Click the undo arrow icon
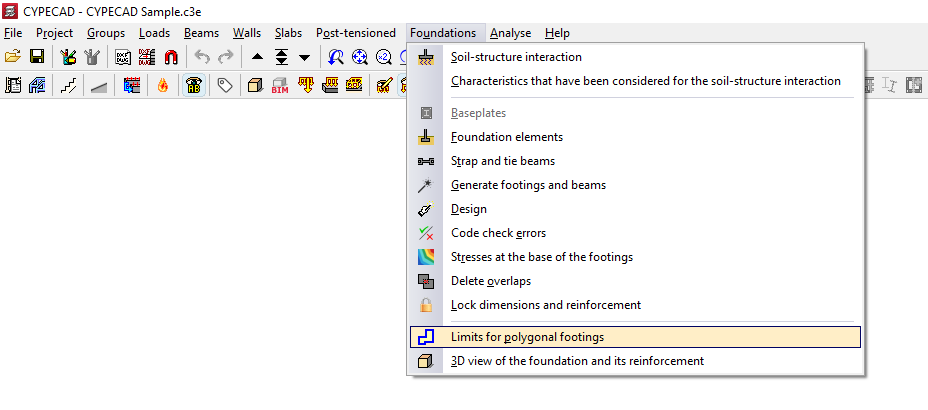 click(202, 57)
